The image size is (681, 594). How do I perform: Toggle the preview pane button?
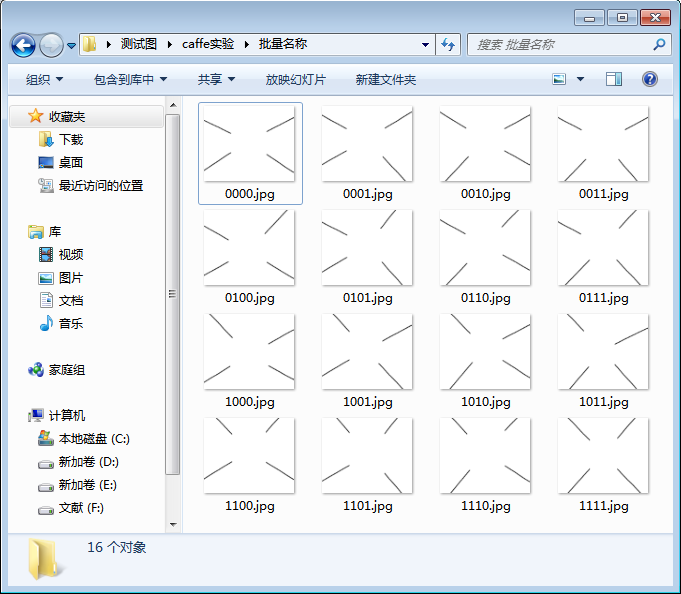(x=614, y=79)
